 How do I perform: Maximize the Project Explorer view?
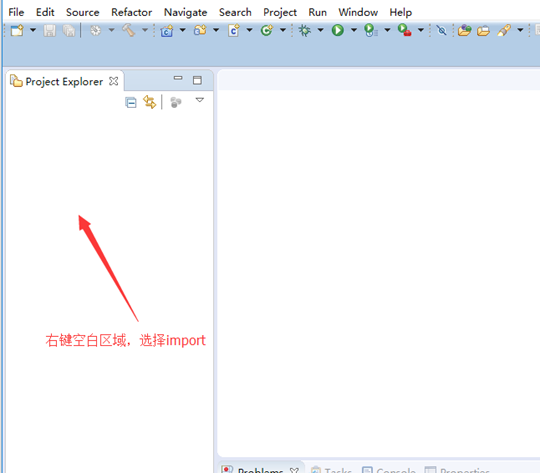pos(197,80)
